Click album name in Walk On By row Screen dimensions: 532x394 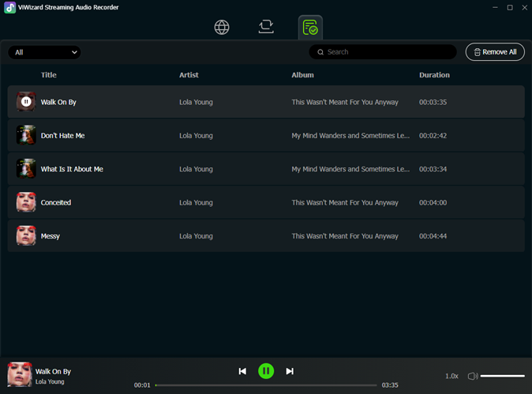(345, 102)
